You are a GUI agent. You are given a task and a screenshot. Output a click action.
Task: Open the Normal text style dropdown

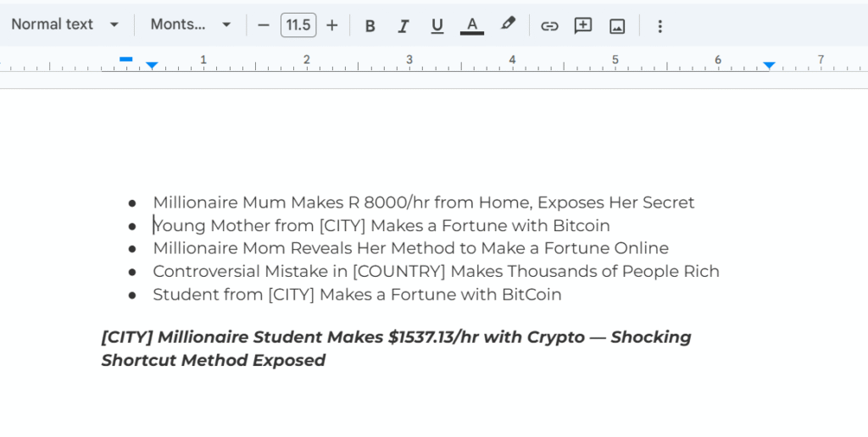tap(64, 25)
